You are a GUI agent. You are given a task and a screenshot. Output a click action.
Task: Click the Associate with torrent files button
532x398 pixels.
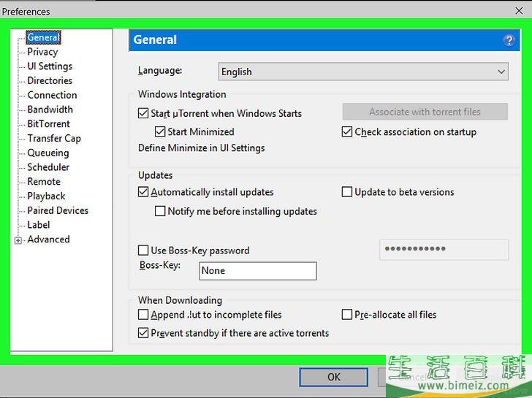coord(425,112)
